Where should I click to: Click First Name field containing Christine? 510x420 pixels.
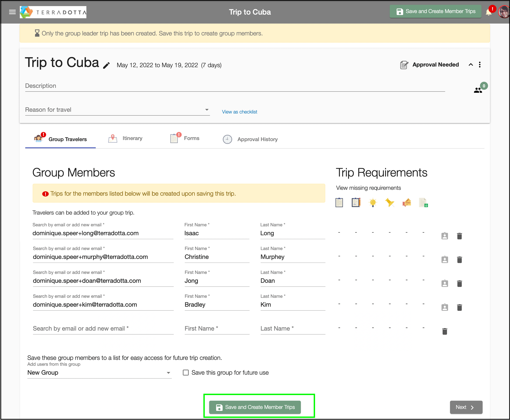[x=217, y=257]
